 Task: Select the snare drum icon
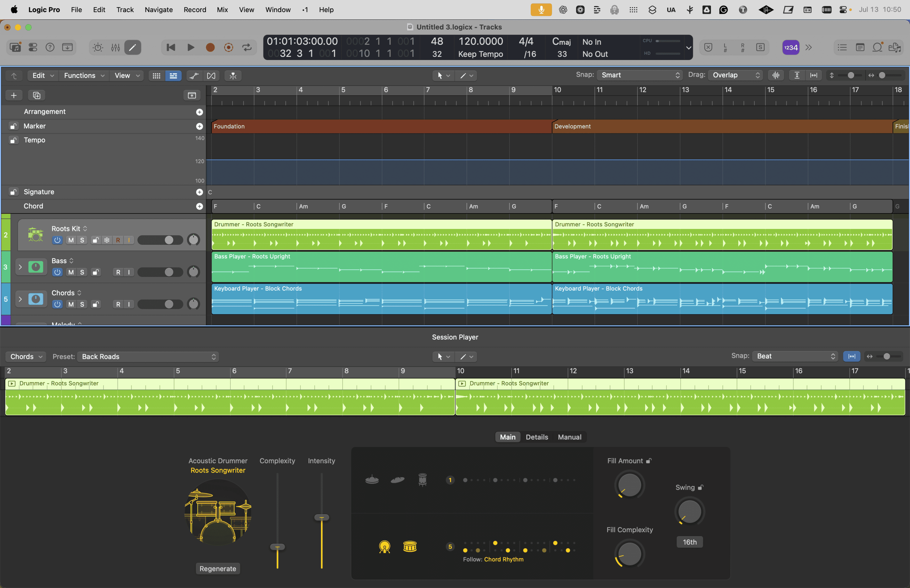point(409,547)
